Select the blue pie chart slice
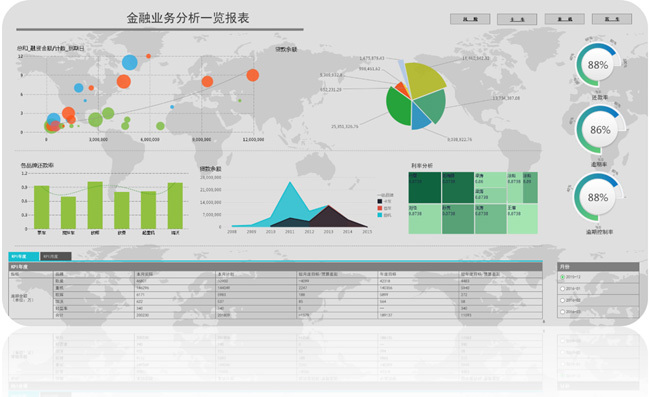 click(421, 117)
